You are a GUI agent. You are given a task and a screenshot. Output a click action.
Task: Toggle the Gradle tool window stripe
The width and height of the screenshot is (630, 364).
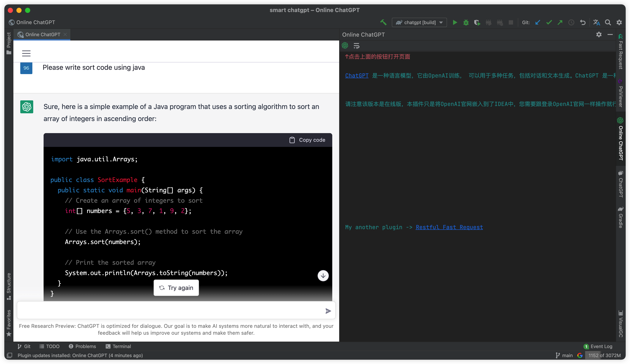(x=621, y=217)
